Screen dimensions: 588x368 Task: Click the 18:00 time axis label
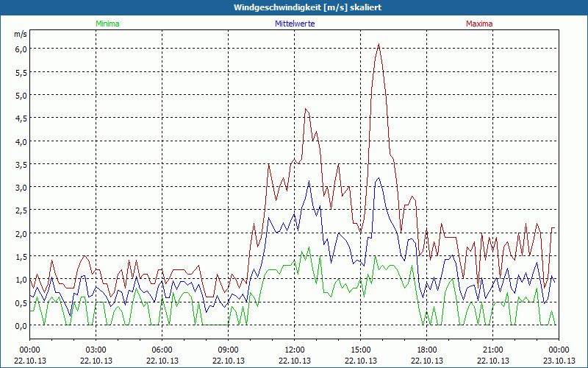(x=427, y=350)
